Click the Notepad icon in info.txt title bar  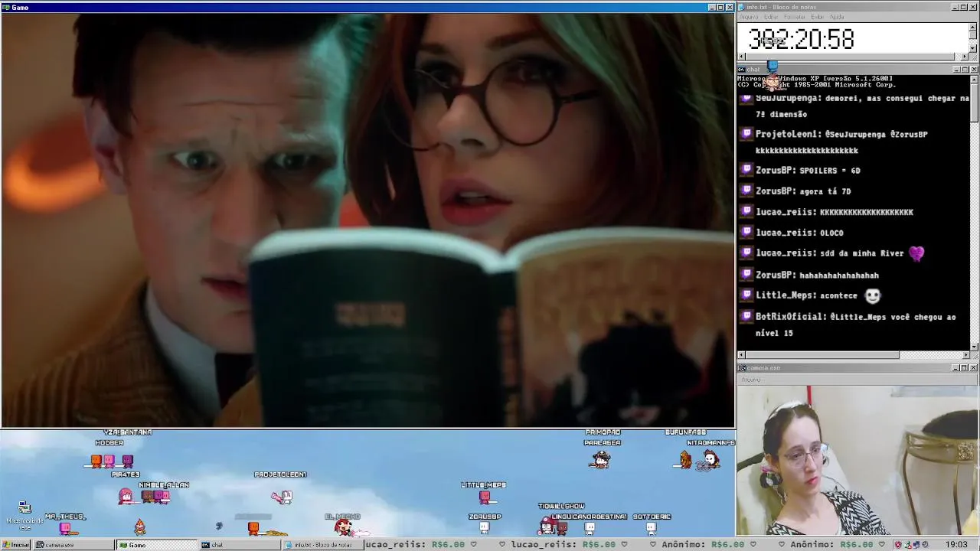[x=742, y=7]
